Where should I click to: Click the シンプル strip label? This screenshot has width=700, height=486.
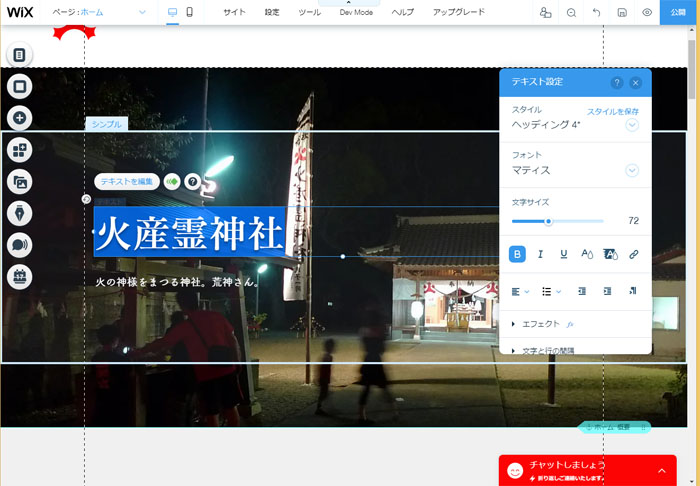(x=107, y=124)
